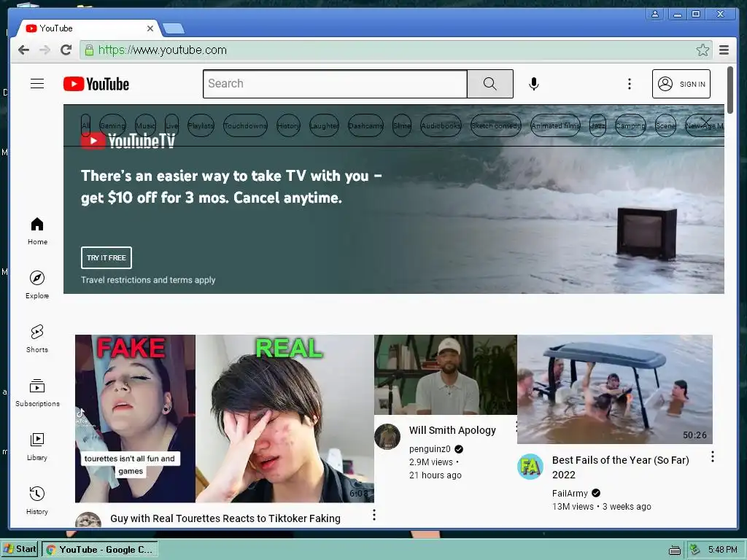
Task: Start voice search with the microphone
Action: tap(534, 84)
